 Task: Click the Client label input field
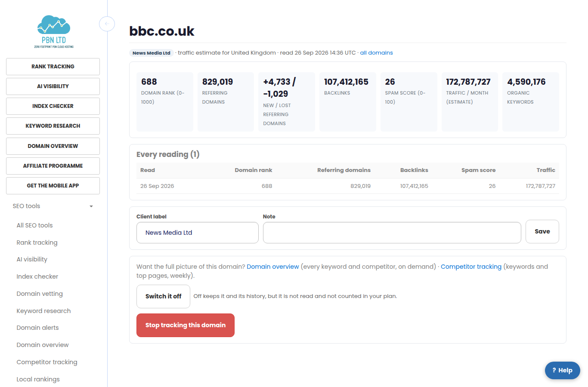coord(198,233)
